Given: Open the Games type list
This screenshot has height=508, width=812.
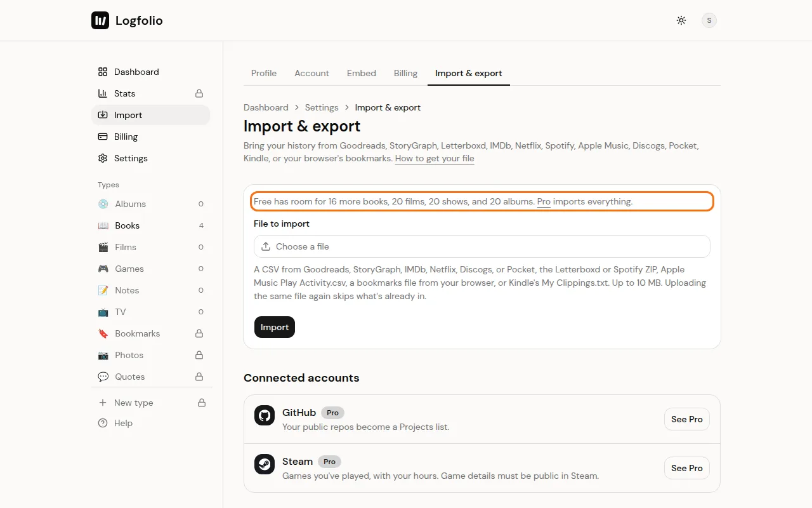Looking at the screenshot, I should (x=150, y=269).
